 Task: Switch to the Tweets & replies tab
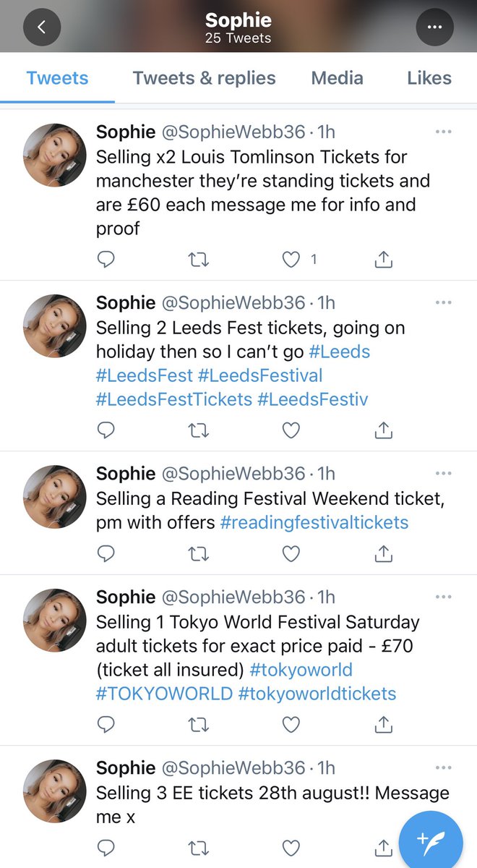pos(205,78)
